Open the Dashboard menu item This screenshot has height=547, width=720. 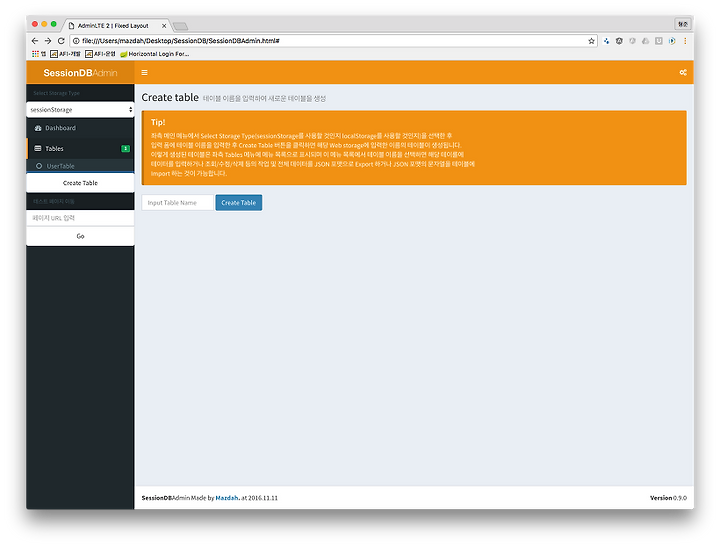[x=80, y=128]
